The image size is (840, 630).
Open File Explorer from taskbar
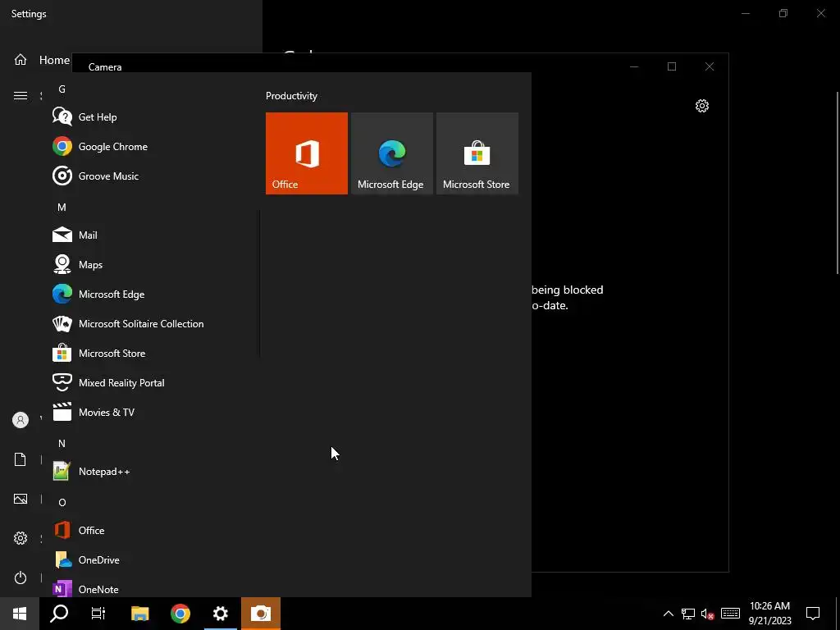coord(139,614)
